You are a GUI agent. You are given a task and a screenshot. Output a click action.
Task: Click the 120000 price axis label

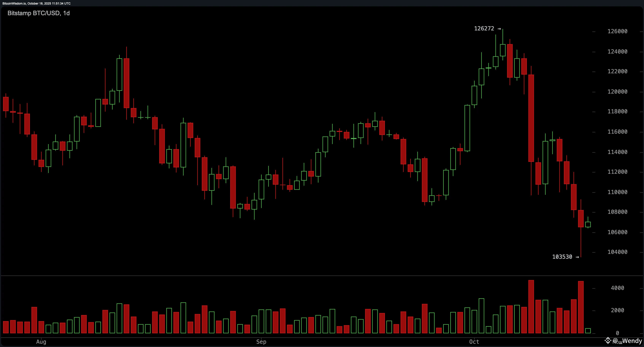click(x=617, y=92)
